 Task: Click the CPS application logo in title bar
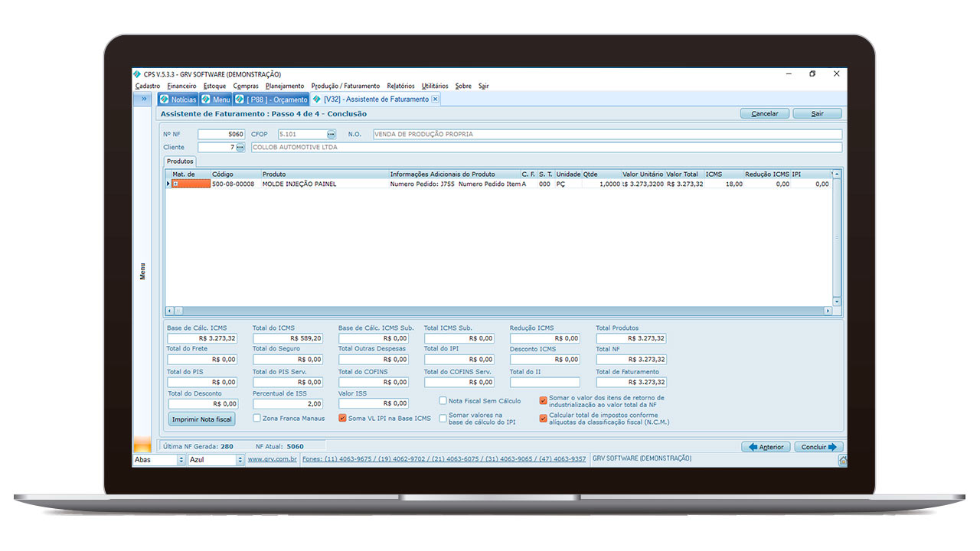pos(138,74)
